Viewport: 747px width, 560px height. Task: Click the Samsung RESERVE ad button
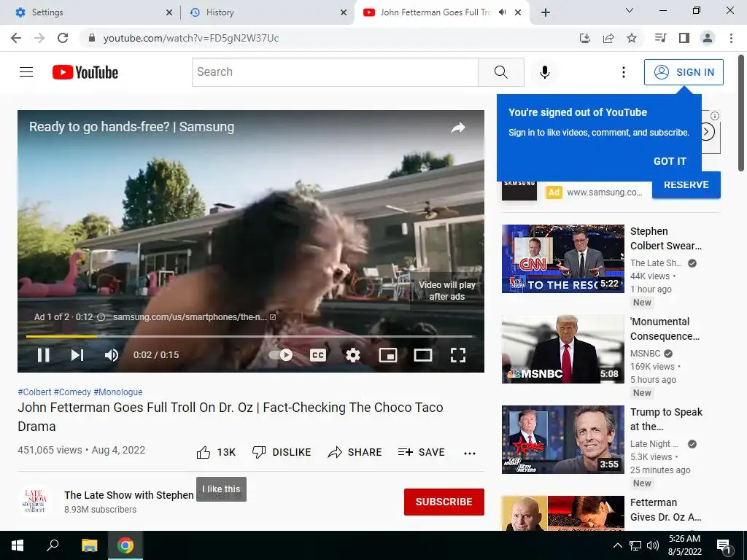pyautogui.click(x=686, y=185)
